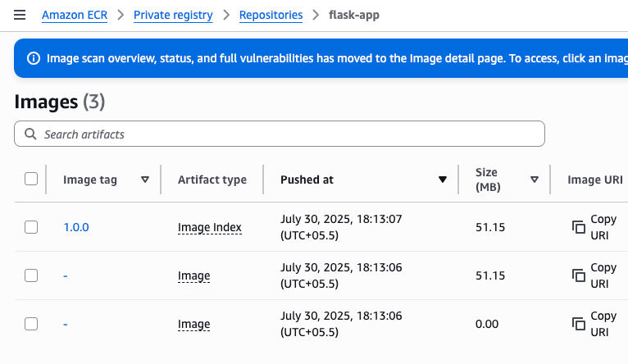This screenshot has height=364, width=628.
Task: Select checkbox for 0.00 MB image
Action: click(x=31, y=324)
